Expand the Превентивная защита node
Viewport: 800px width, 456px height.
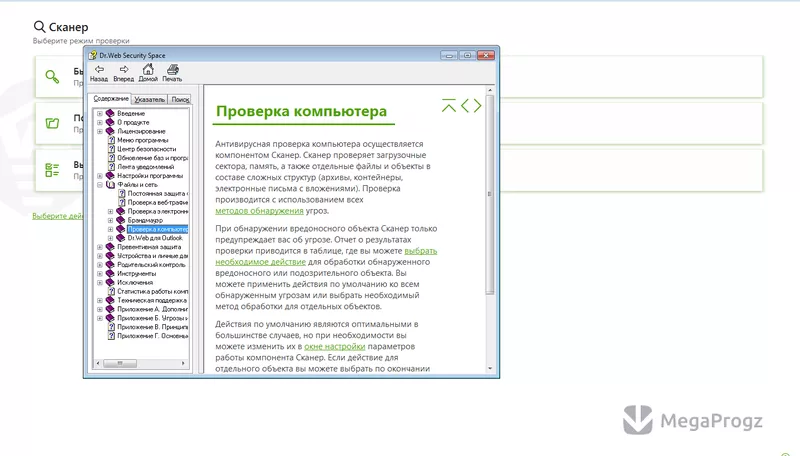click(100, 247)
